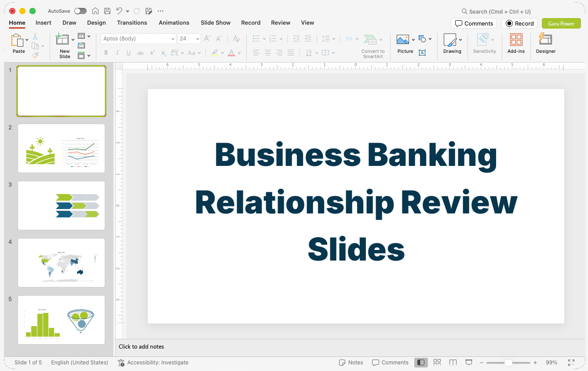
Task: Click the Guru Power button
Action: [x=561, y=23]
